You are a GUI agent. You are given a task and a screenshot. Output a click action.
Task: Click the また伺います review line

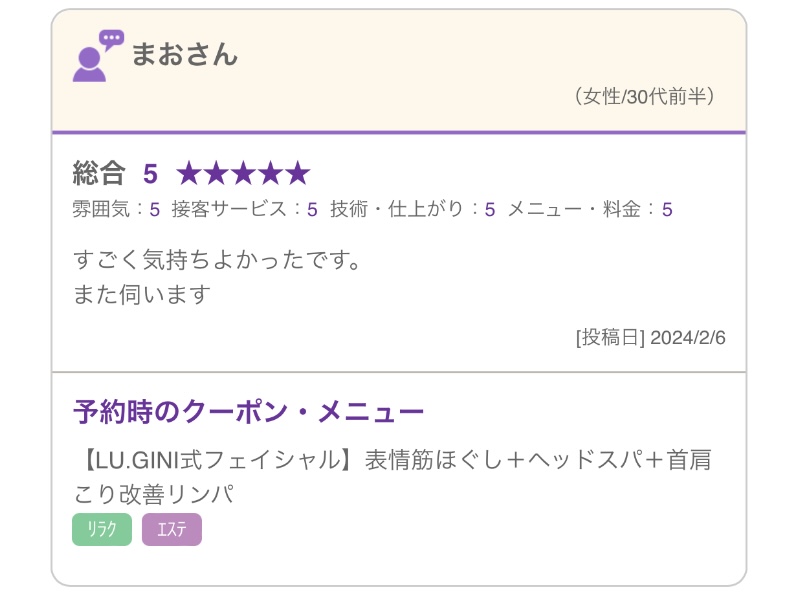pos(142,295)
